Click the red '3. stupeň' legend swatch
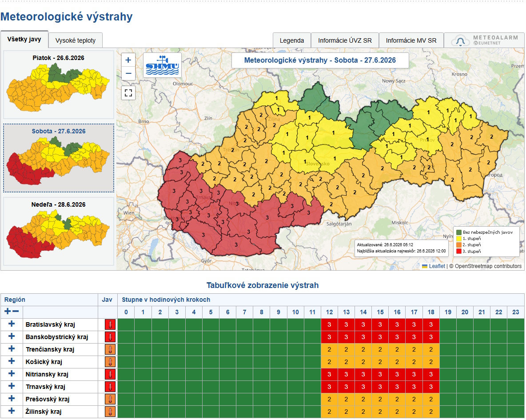Image resolution: width=526 pixels, height=420 pixels. 459,252
